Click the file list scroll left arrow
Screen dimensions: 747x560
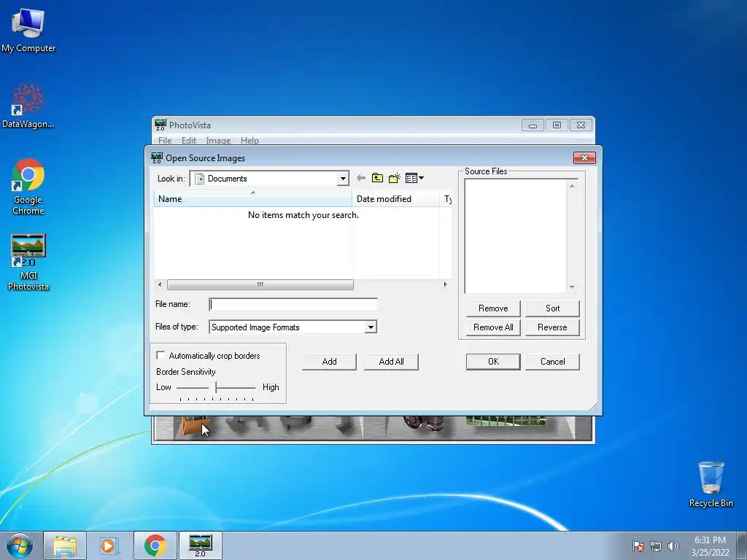[x=160, y=284]
